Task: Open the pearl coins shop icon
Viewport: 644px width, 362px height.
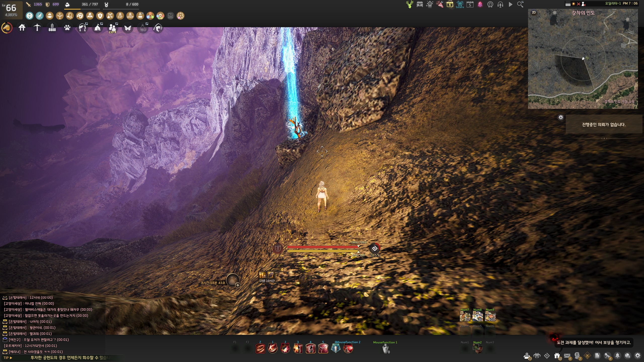Action: click(627, 356)
